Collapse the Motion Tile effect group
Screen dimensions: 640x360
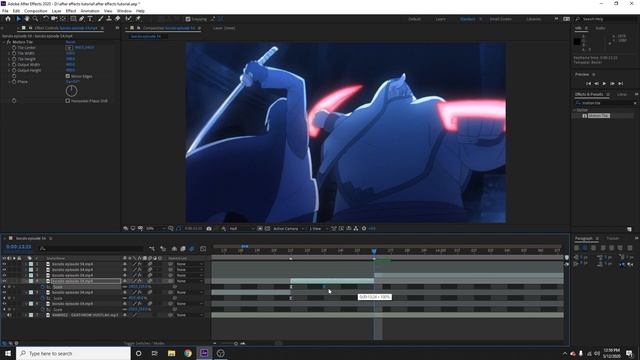[x=4, y=42]
